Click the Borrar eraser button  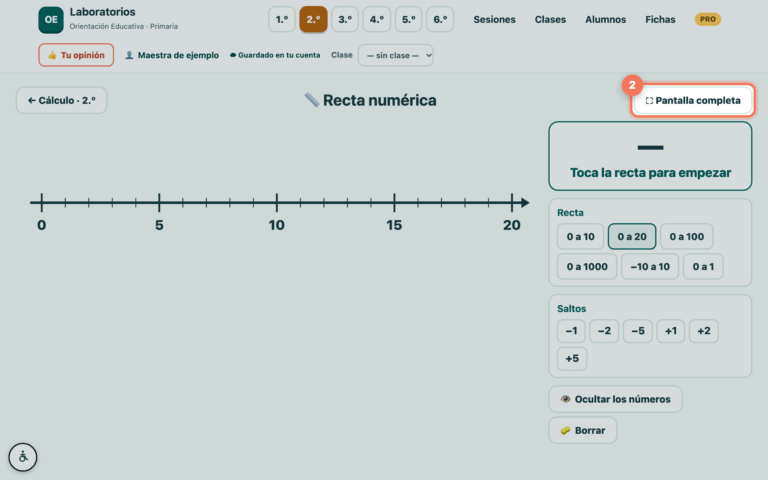coord(583,431)
